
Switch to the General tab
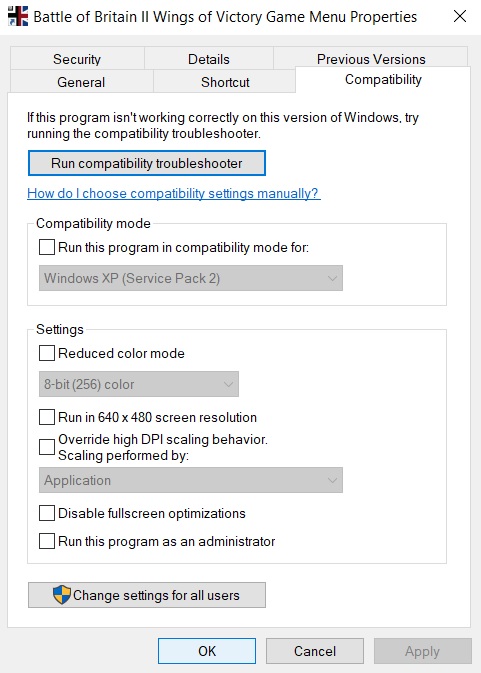click(x=81, y=82)
